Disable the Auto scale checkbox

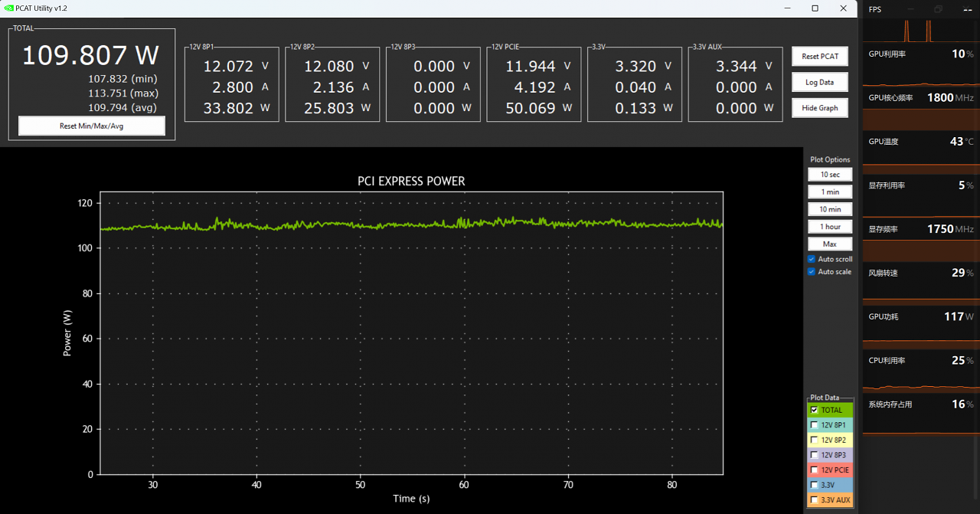(812, 271)
